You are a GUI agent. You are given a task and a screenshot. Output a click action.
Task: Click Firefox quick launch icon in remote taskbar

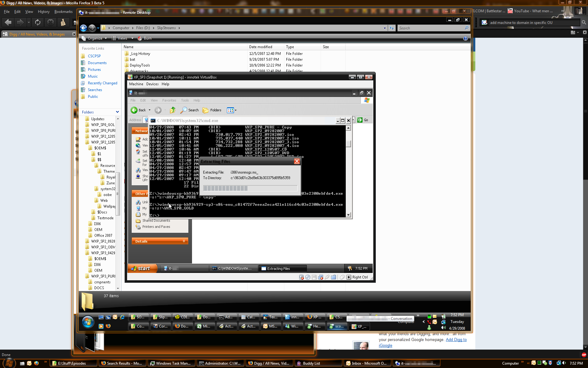coord(108,326)
